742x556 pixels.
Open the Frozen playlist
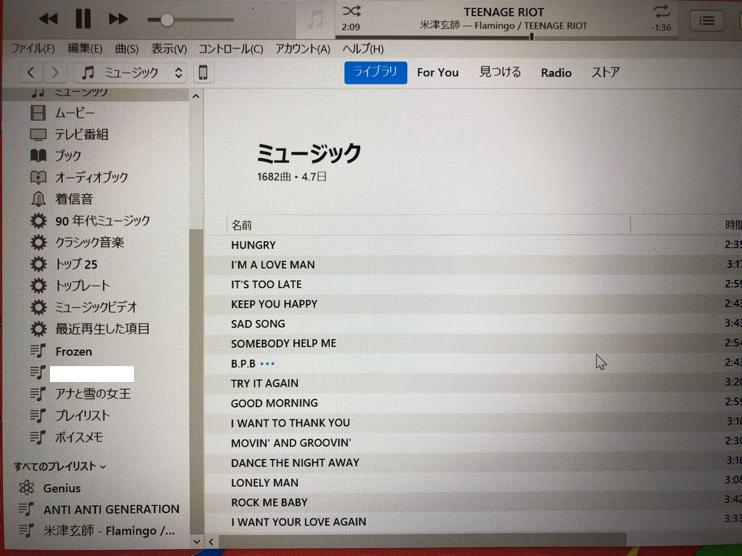74,351
